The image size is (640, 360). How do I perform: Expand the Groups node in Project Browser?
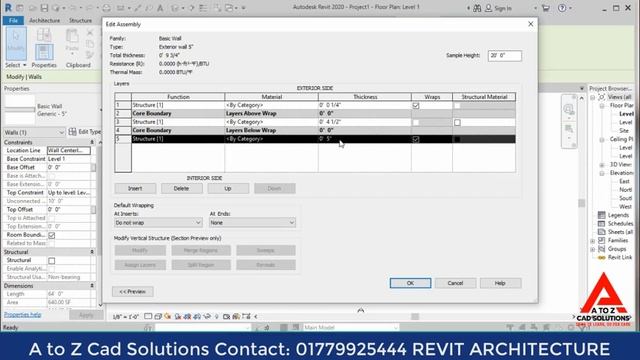pos(593,249)
